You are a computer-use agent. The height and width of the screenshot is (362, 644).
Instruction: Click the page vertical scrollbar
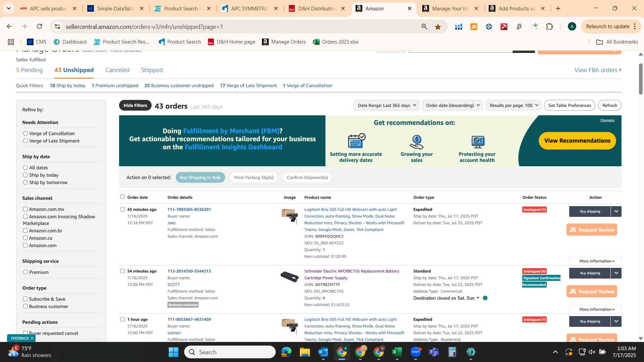point(641,79)
